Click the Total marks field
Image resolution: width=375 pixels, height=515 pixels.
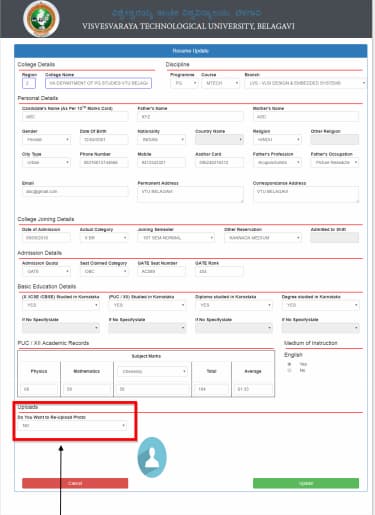click(211, 389)
